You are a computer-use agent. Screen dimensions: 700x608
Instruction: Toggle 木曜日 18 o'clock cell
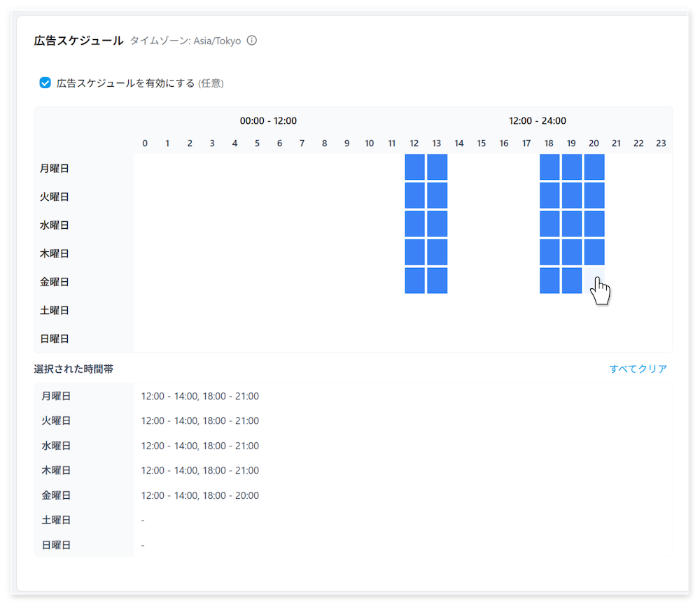(549, 252)
